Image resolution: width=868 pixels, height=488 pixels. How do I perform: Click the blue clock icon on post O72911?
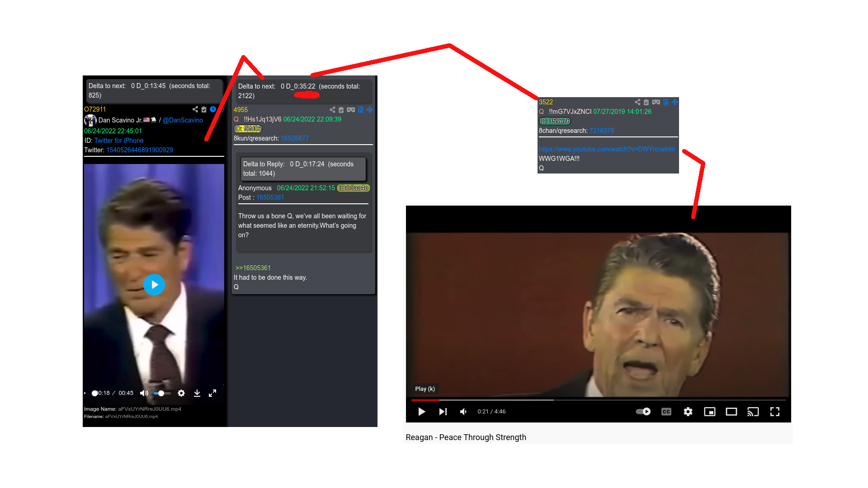pos(212,109)
